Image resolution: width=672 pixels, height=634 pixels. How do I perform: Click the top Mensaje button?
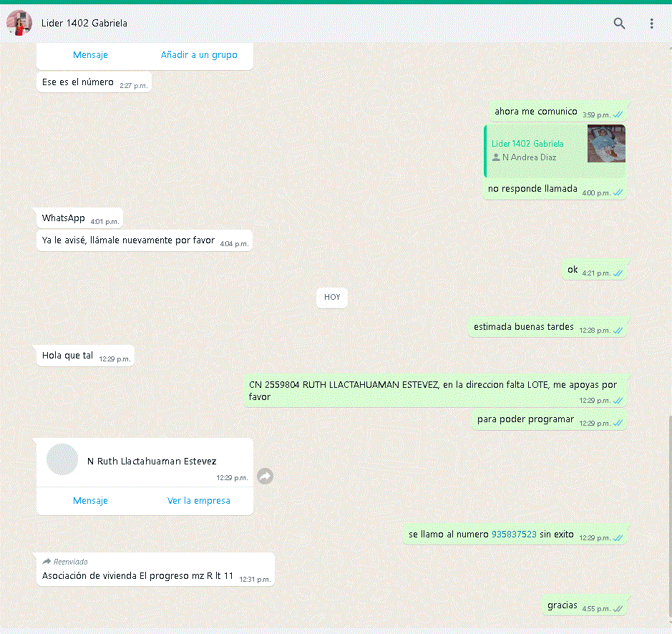tap(90, 55)
